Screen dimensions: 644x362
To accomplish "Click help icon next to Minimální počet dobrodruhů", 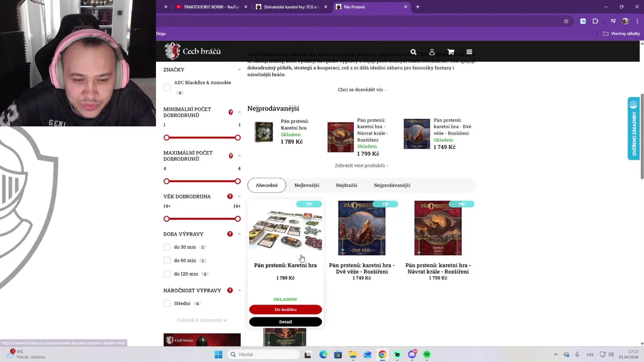I will pyautogui.click(x=231, y=112).
